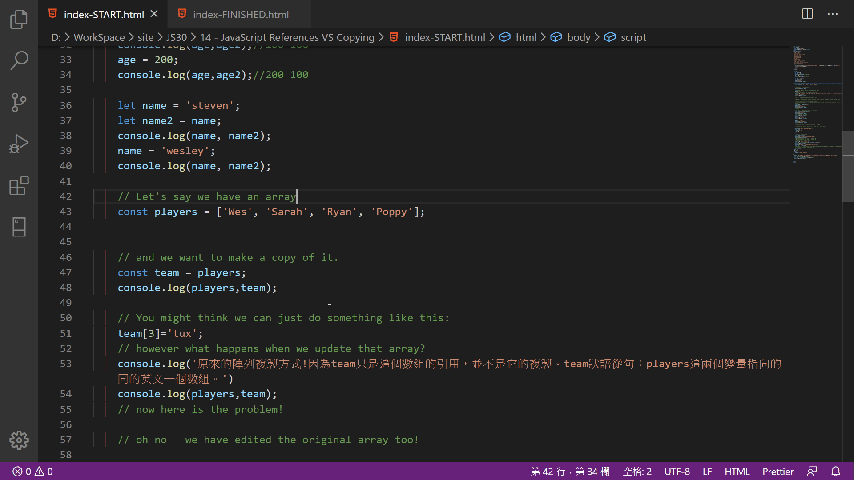The height and width of the screenshot is (480, 854).
Task: Switch to index-FINISHED.html tab
Action: (240, 14)
